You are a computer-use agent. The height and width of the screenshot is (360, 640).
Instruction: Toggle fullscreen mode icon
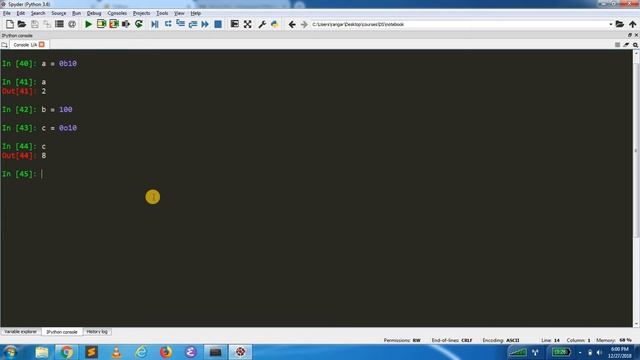tap(247, 24)
